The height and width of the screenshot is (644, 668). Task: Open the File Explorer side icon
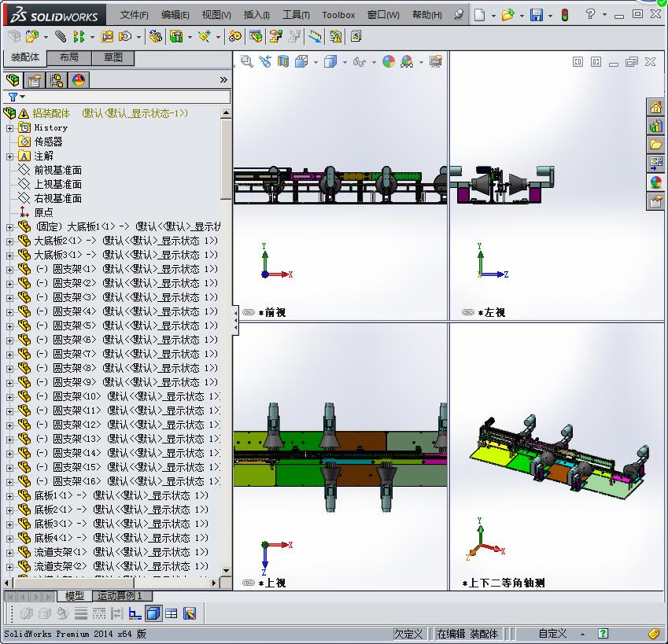pos(655,145)
